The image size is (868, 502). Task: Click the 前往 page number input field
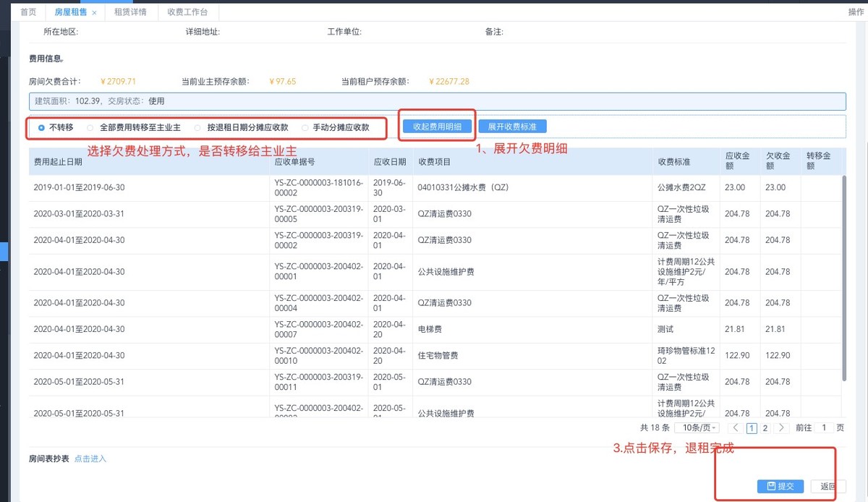(x=824, y=427)
